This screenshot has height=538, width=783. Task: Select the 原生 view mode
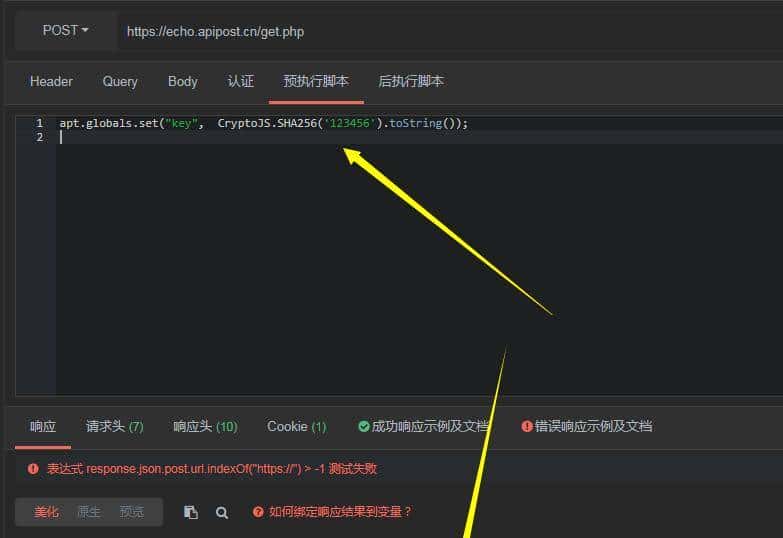click(89, 512)
